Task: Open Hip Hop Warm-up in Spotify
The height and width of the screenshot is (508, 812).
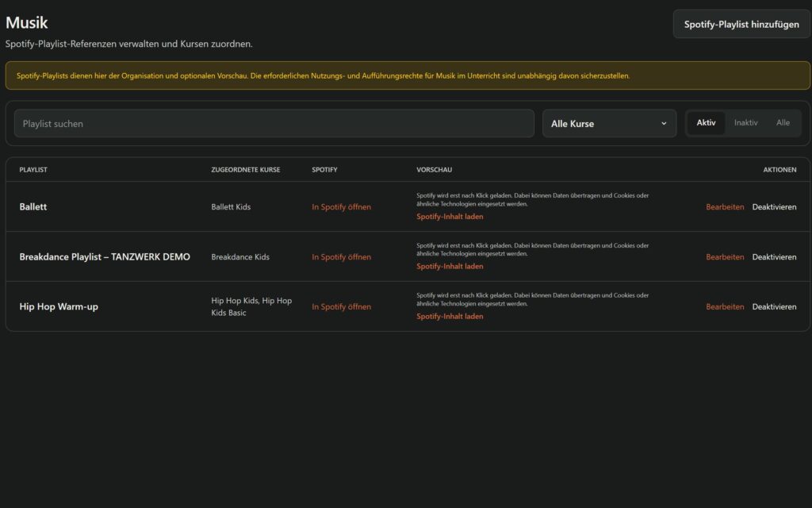Action: tap(341, 306)
